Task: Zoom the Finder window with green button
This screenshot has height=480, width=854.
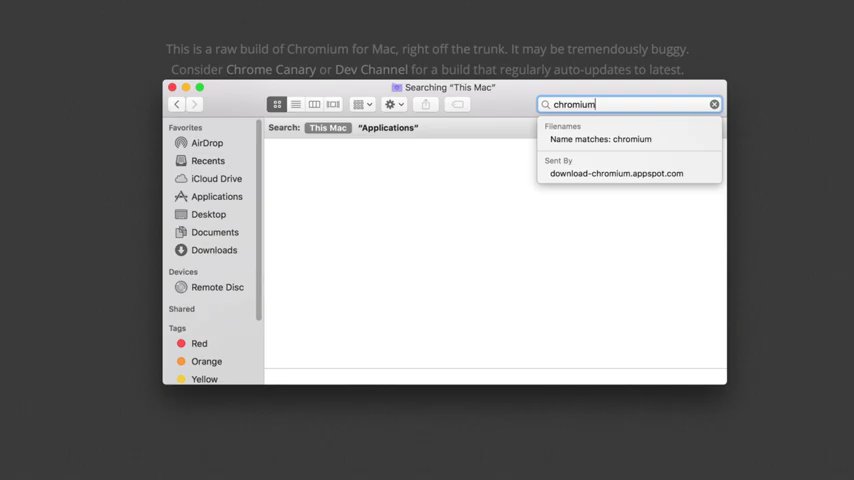Action: tap(200, 87)
